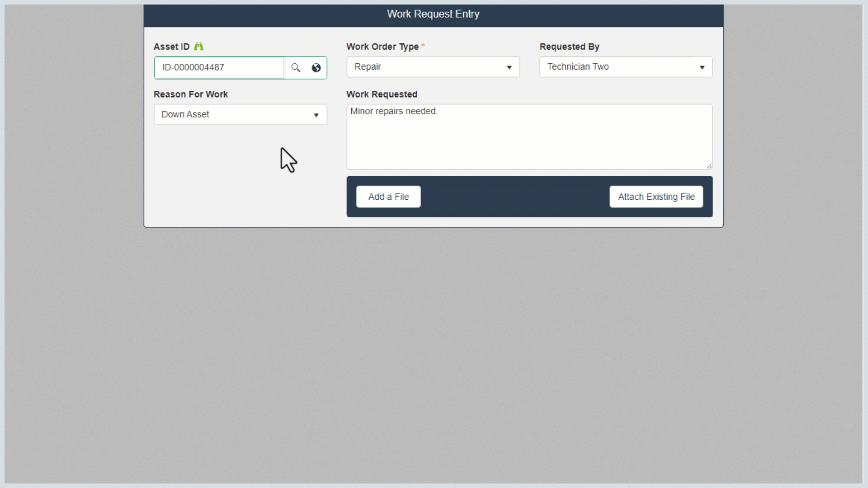Click the textarea resize grip in Work Requested

click(709, 166)
